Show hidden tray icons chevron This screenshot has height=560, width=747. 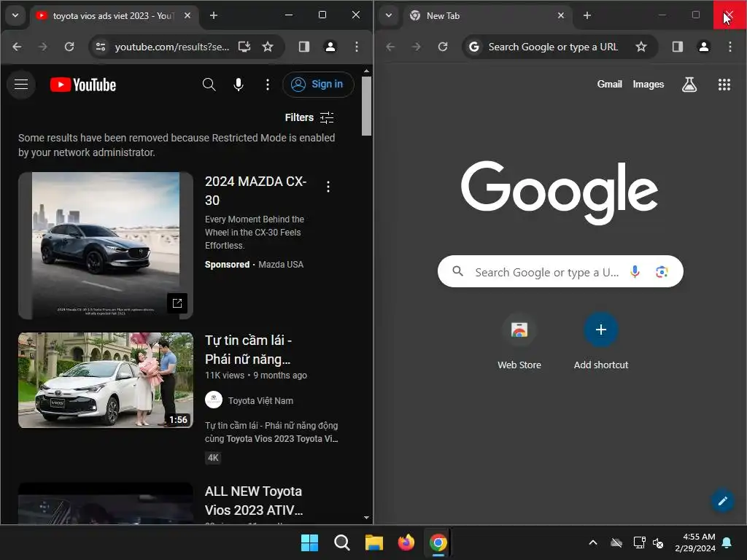[x=593, y=542]
